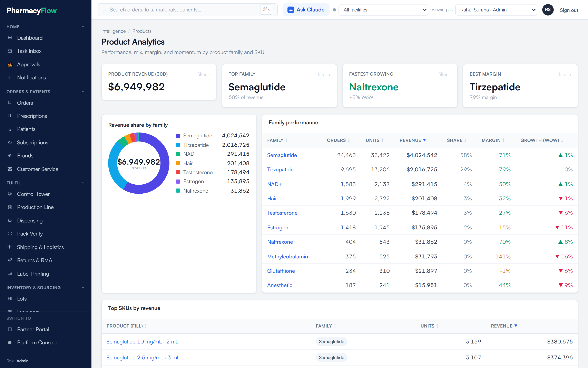Click filter on Best Margin card

pos(565,74)
